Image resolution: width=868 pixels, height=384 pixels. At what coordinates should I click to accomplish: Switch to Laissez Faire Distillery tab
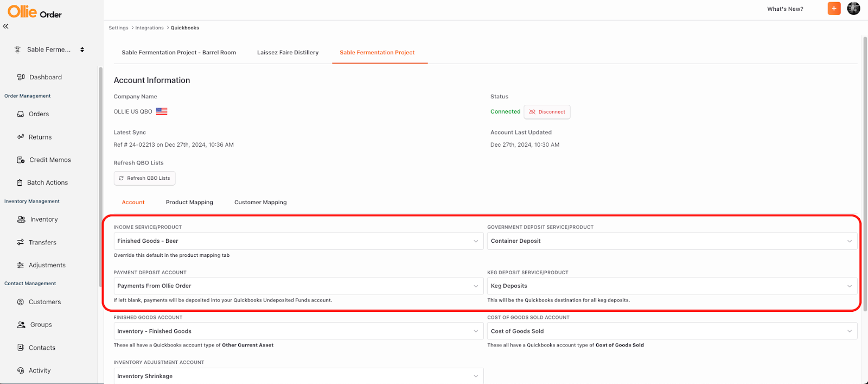pos(288,53)
